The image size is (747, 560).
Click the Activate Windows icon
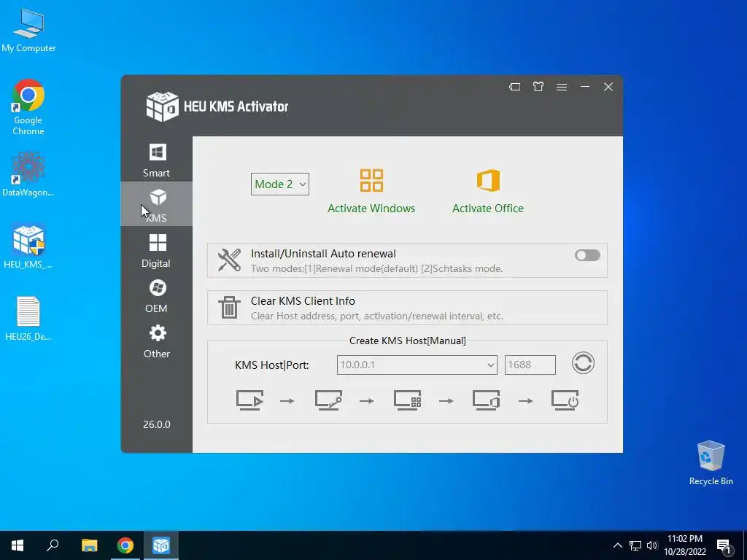click(x=371, y=181)
